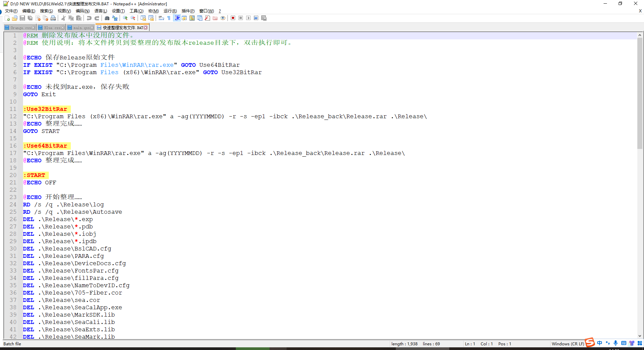The width and height of the screenshot is (644, 350).
Task: Click the Copy toolbar icon
Action: click(x=71, y=18)
